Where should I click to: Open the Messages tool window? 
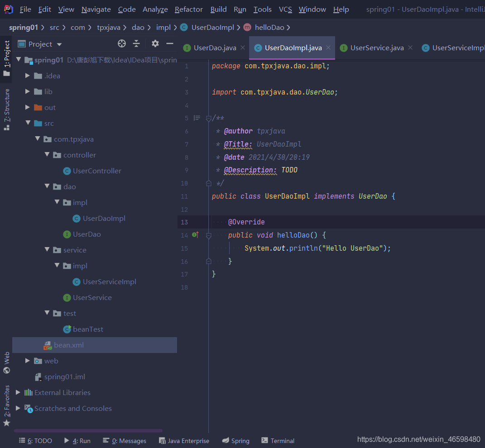click(125, 441)
